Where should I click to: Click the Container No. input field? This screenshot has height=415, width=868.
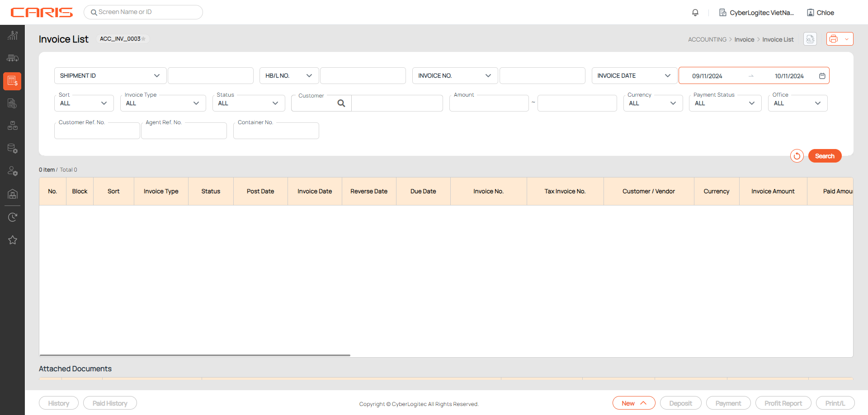pos(276,131)
